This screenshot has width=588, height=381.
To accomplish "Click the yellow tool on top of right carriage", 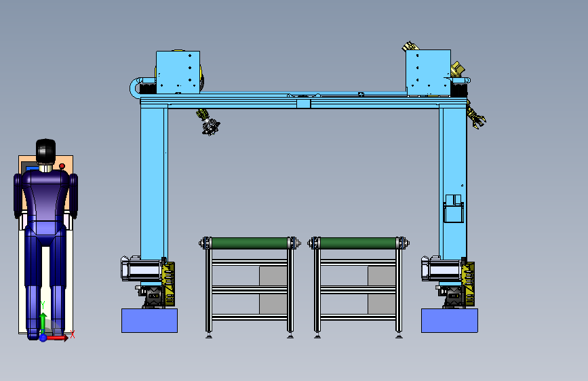I will 410,46.
